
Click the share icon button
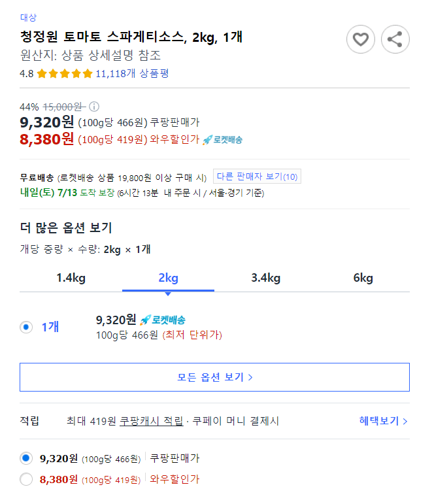click(395, 39)
